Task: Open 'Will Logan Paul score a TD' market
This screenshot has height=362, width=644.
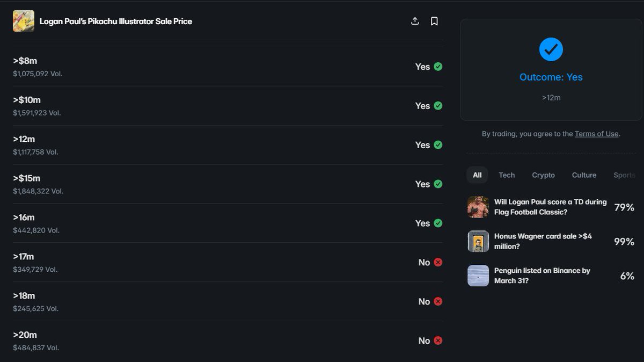Action: pyautogui.click(x=550, y=207)
